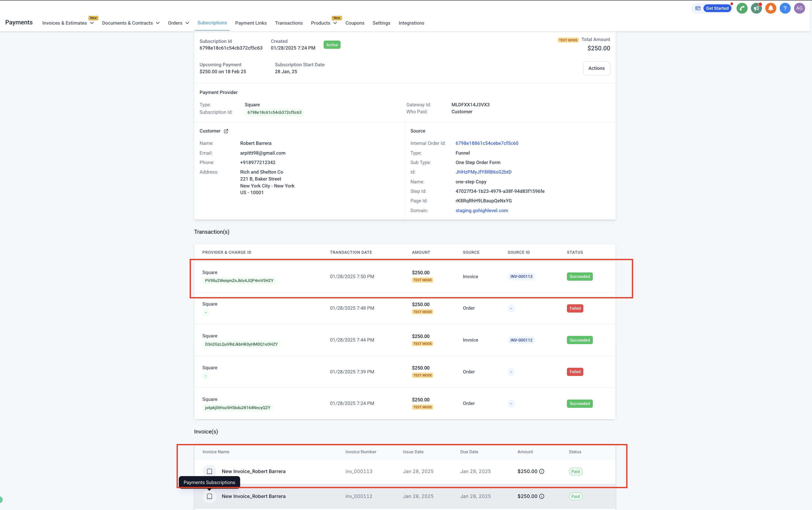Open source ID INV-000113 badge

click(521, 277)
